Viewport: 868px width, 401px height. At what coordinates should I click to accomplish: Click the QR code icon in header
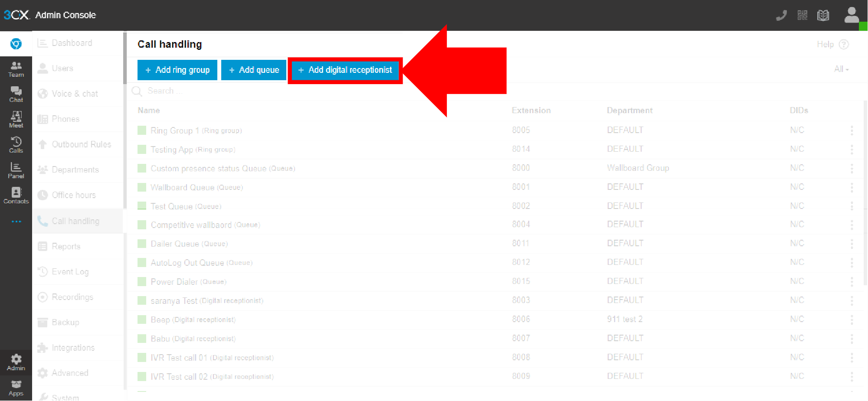click(x=802, y=16)
